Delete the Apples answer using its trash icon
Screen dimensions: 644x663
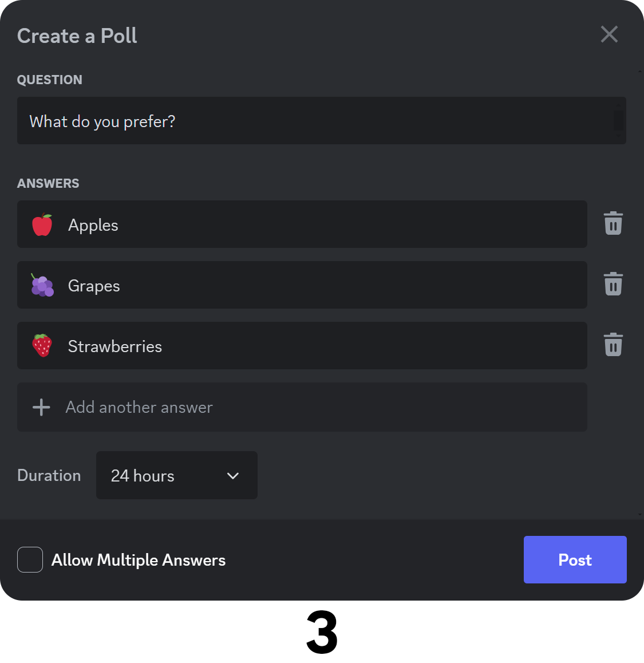613,223
